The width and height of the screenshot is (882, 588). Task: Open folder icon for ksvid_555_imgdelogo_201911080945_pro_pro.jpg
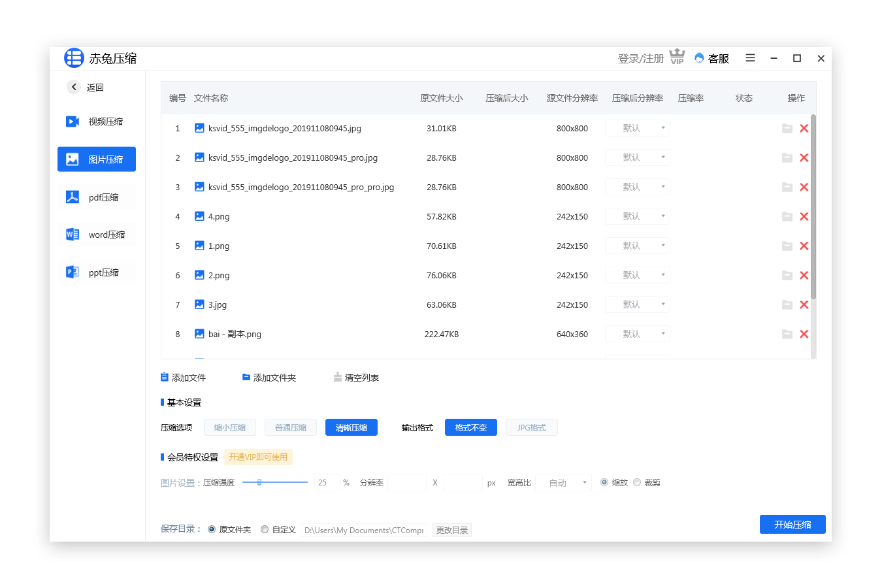tap(787, 188)
